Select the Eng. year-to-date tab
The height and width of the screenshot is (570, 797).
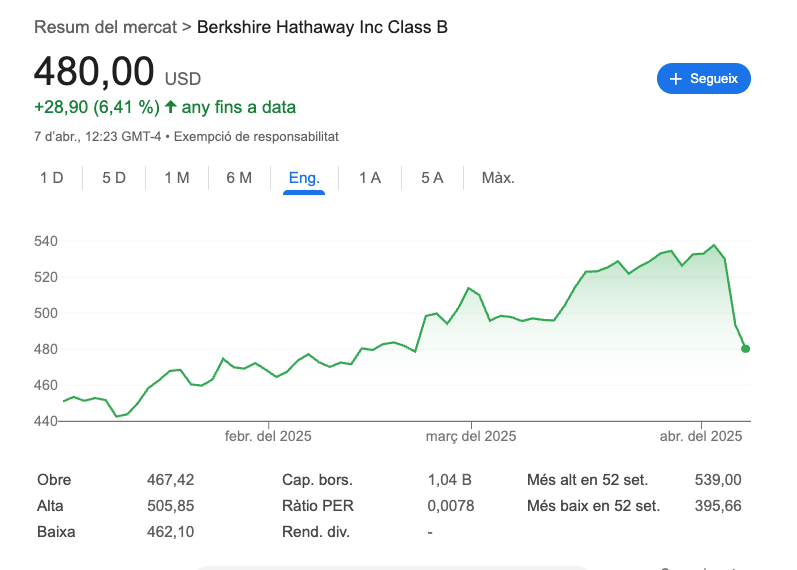coord(304,178)
